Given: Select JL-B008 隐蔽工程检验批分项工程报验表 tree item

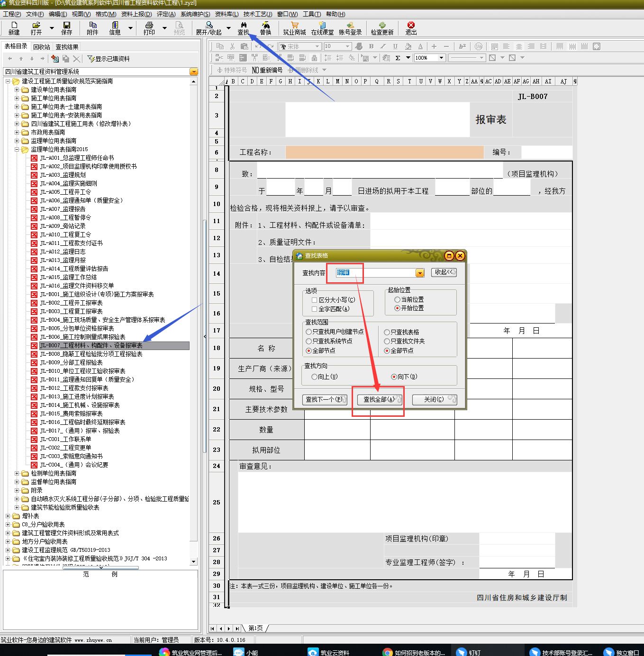Looking at the screenshot, I should (x=91, y=354).
